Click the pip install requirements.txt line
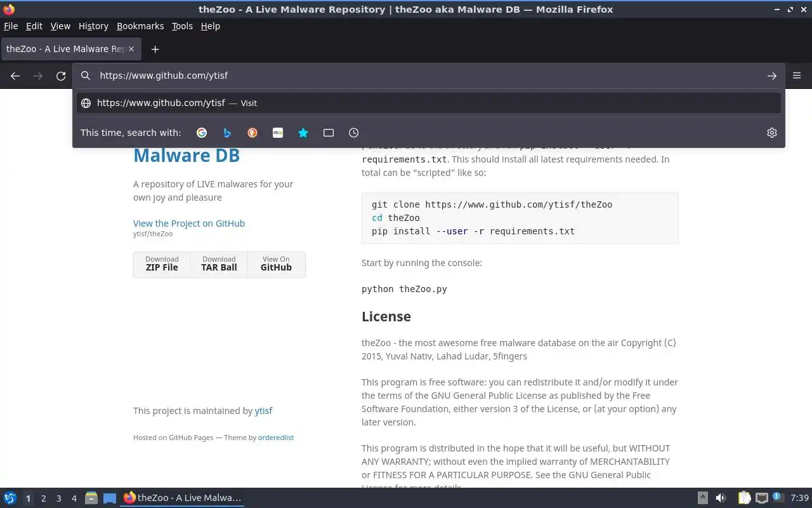 [473, 231]
